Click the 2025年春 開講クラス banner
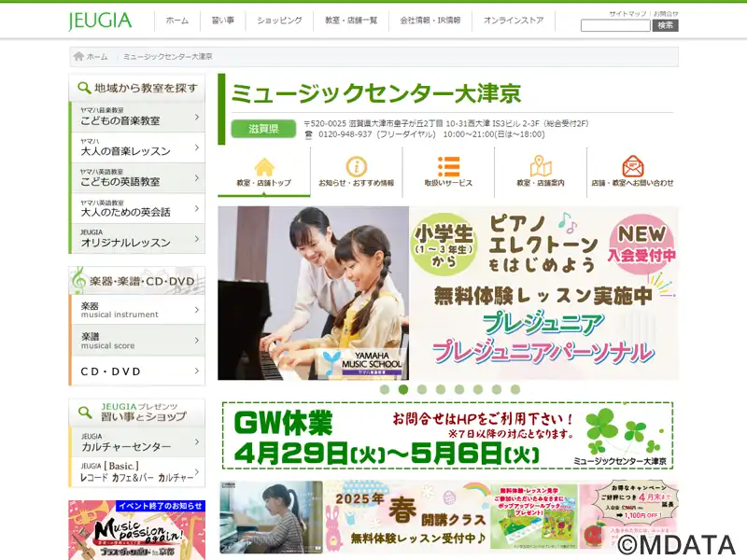Screen dimensions: 747x560 tap(448, 518)
